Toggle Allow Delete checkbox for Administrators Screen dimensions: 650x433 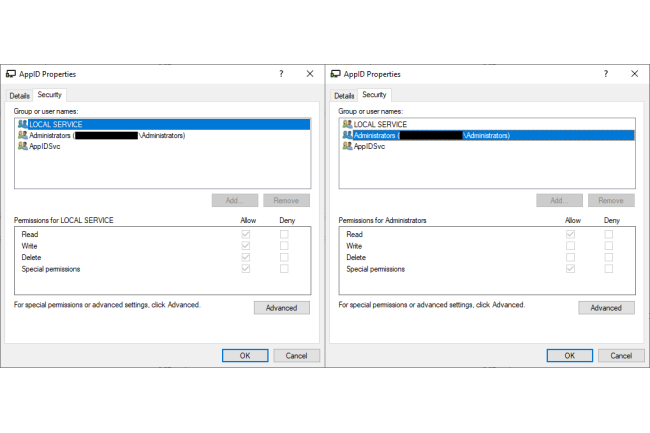click(571, 257)
